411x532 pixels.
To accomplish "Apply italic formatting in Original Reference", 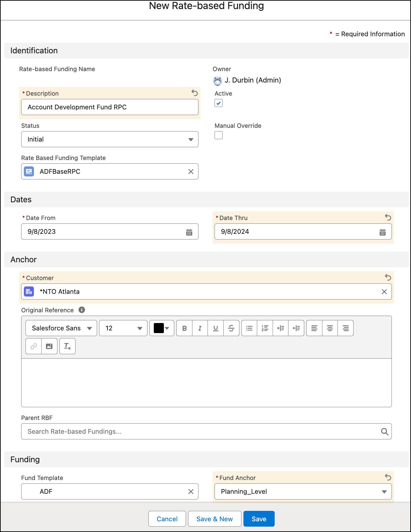I will click(200, 328).
